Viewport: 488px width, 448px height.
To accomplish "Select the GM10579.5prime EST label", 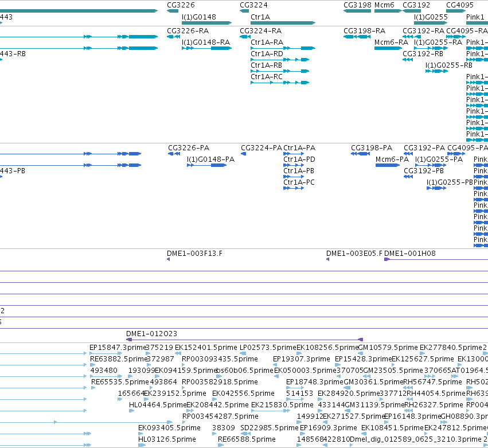I will pyautogui.click(x=388, y=348).
